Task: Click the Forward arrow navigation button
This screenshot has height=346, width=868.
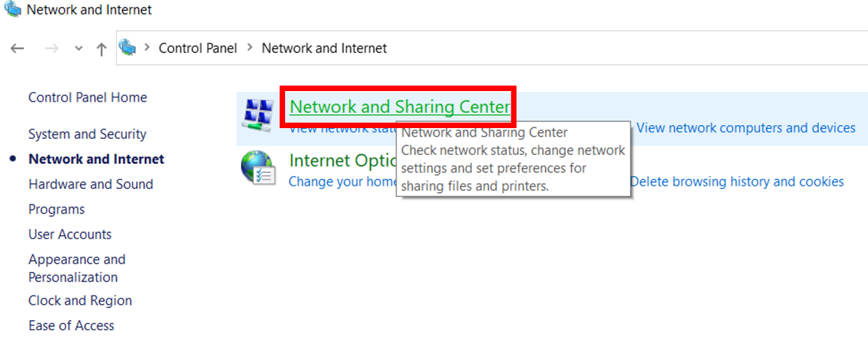Action: pos(52,49)
